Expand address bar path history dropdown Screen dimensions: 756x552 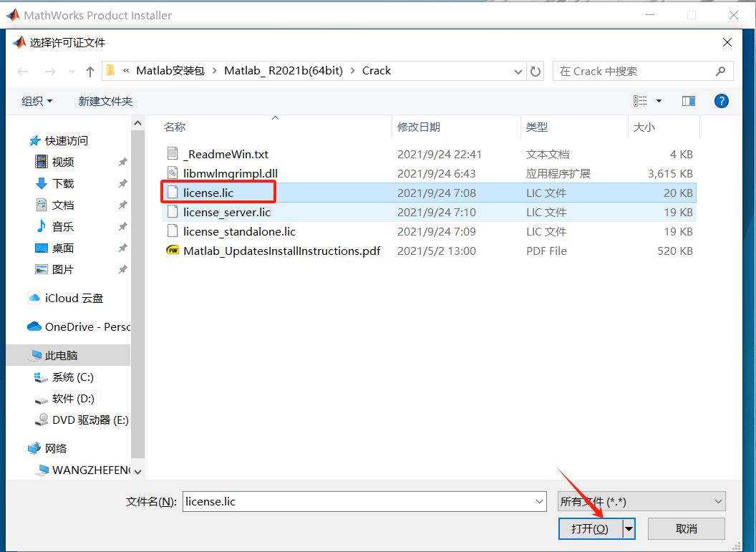[518, 72]
